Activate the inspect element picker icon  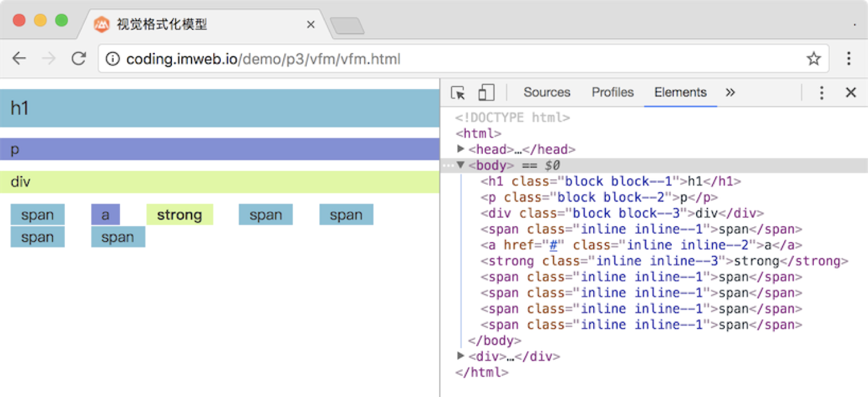click(458, 92)
